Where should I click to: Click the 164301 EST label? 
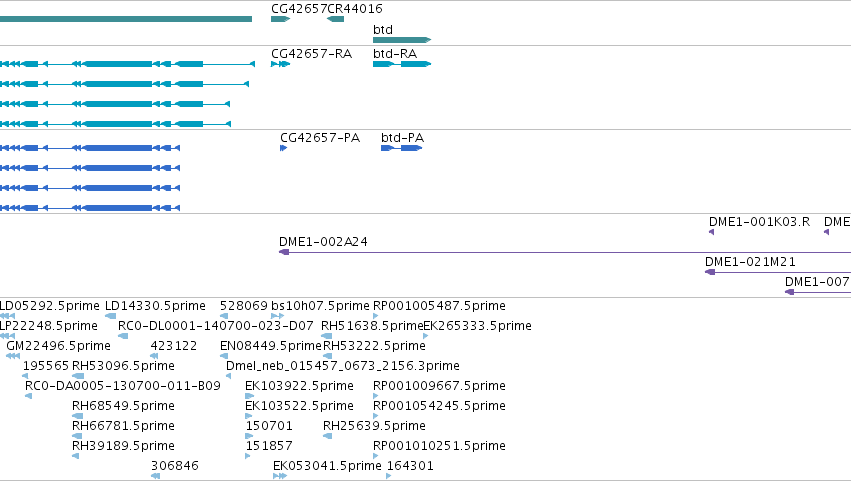coord(410,467)
